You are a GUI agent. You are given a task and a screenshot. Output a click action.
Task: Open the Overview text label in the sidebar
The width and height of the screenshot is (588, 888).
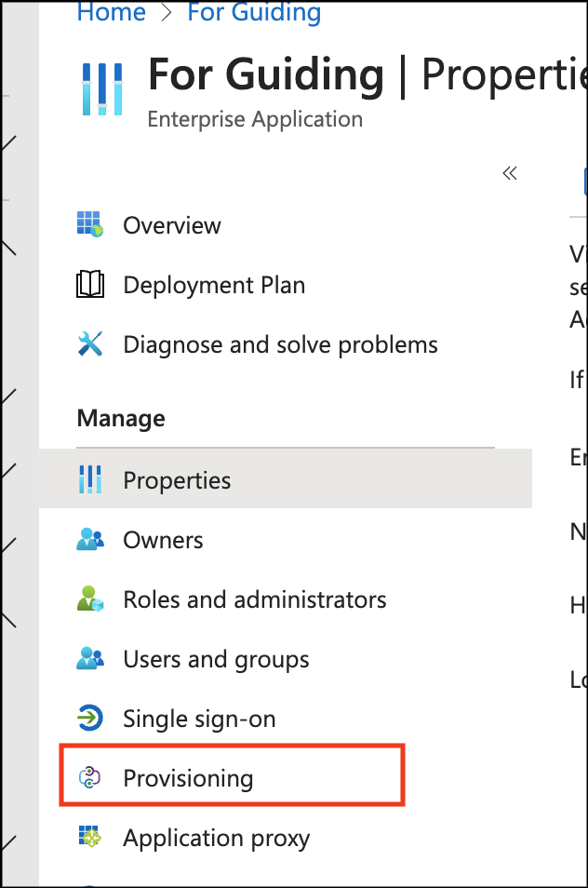point(172,225)
